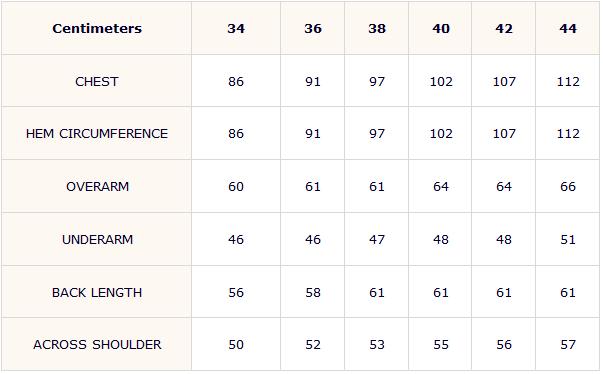Click back length value 56
The width and height of the screenshot is (603, 374).
[236, 293]
